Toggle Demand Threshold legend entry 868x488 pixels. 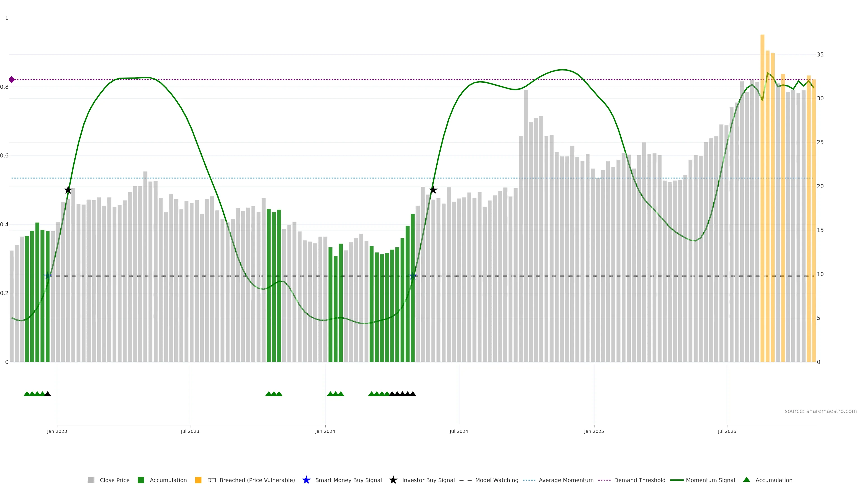tap(639, 480)
